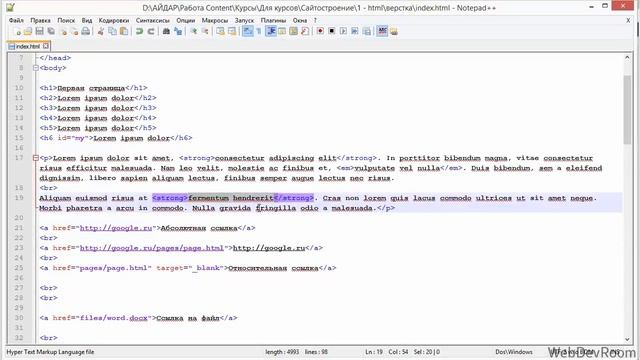This screenshot has height=360, width=640.
Task: Click the heading text Первая страница
Action: point(91,88)
